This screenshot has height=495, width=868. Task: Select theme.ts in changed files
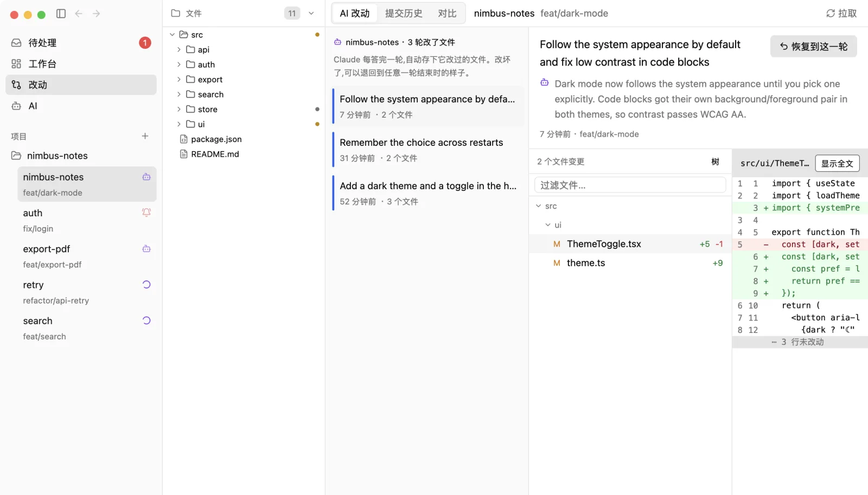[x=630, y=263]
